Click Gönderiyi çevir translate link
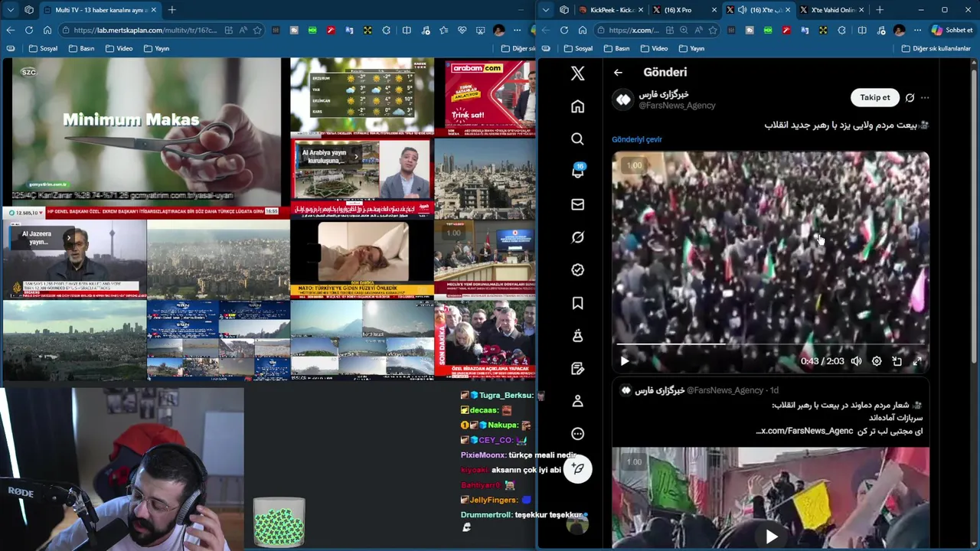The height and width of the screenshot is (551, 980). pyautogui.click(x=636, y=139)
